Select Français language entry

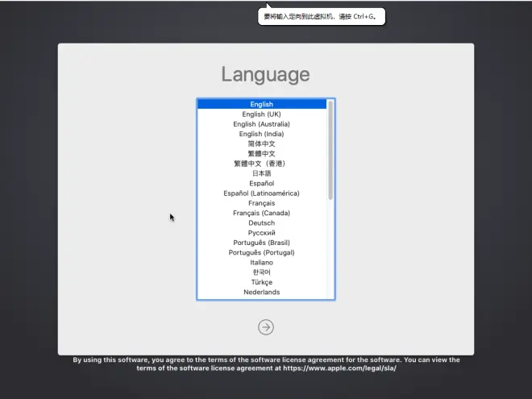point(261,203)
